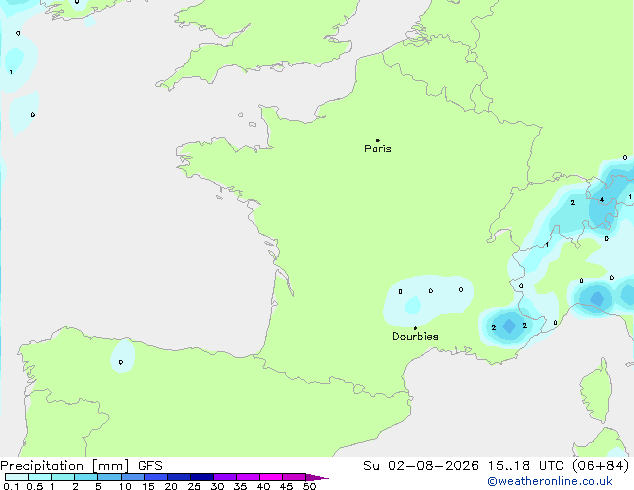This screenshot has height=490, width=634.
Task: Pick the 30–35 mm purple legend swatch
Action: (x=225, y=477)
